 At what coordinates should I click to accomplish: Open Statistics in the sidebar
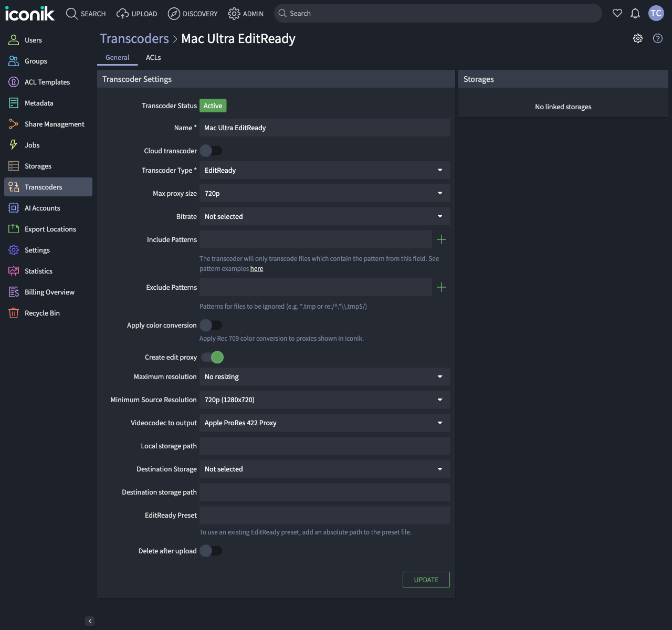click(x=48, y=271)
